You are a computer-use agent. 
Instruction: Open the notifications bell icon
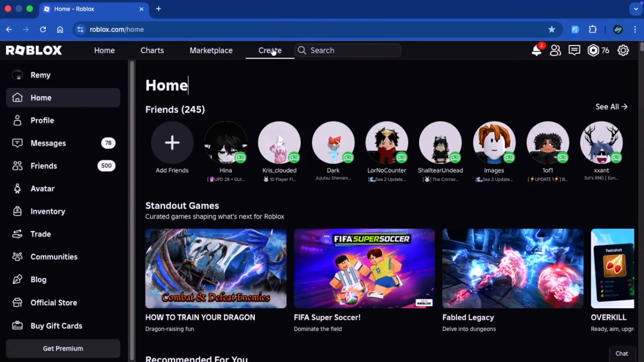point(536,51)
